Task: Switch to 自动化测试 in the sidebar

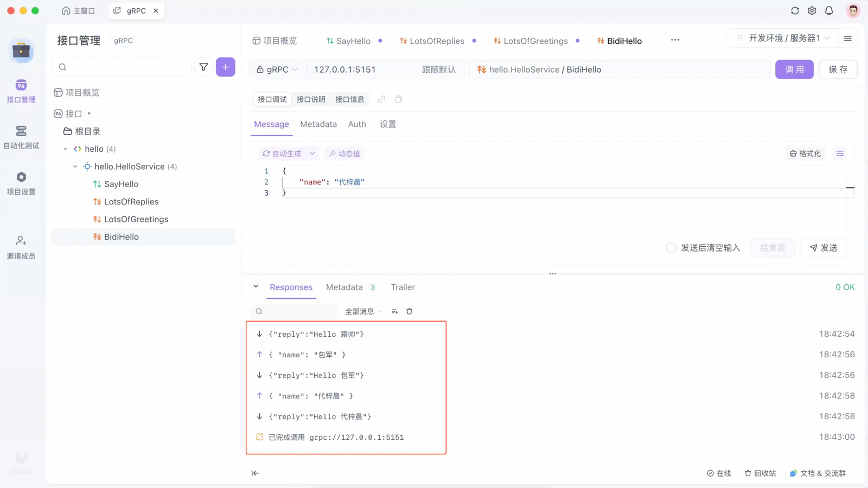Action: pyautogui.click(x=22, y=137)
